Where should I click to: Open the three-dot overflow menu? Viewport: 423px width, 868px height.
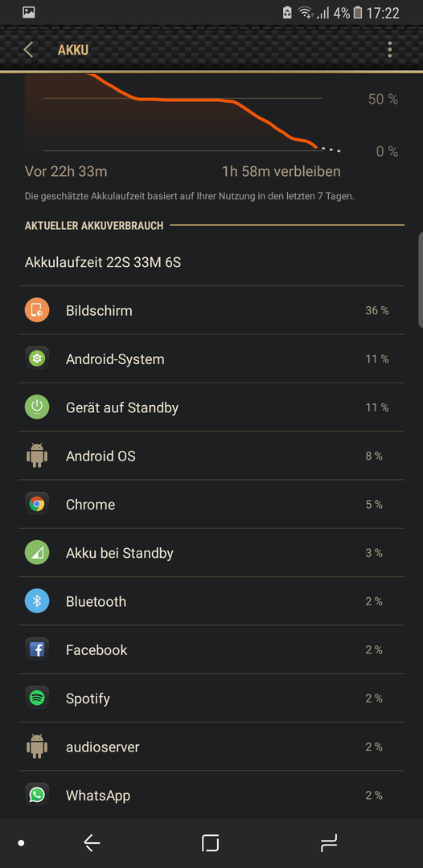[390, 50]
